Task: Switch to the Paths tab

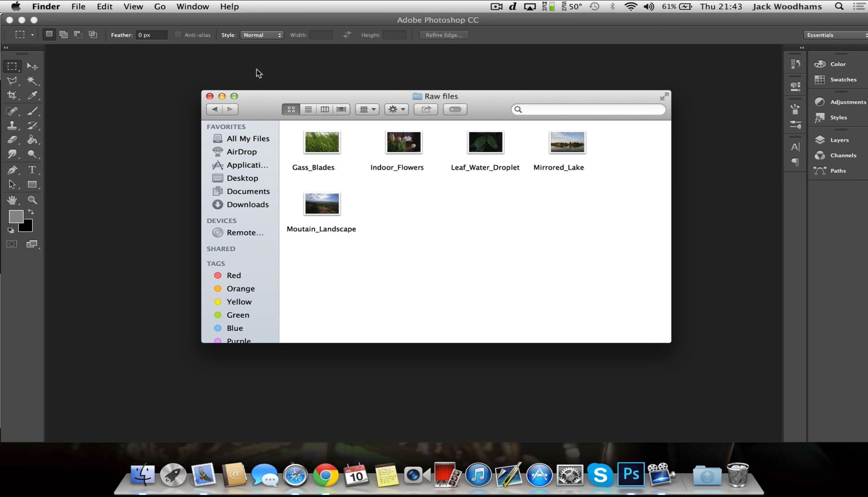Action: coord(838,170)
